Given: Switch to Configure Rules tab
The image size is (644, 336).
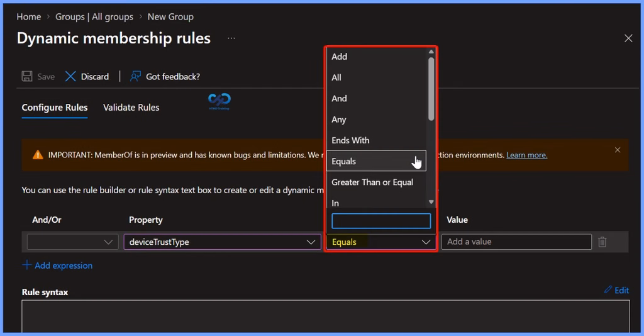Looking at the screenshot, I should click(55, 108).
